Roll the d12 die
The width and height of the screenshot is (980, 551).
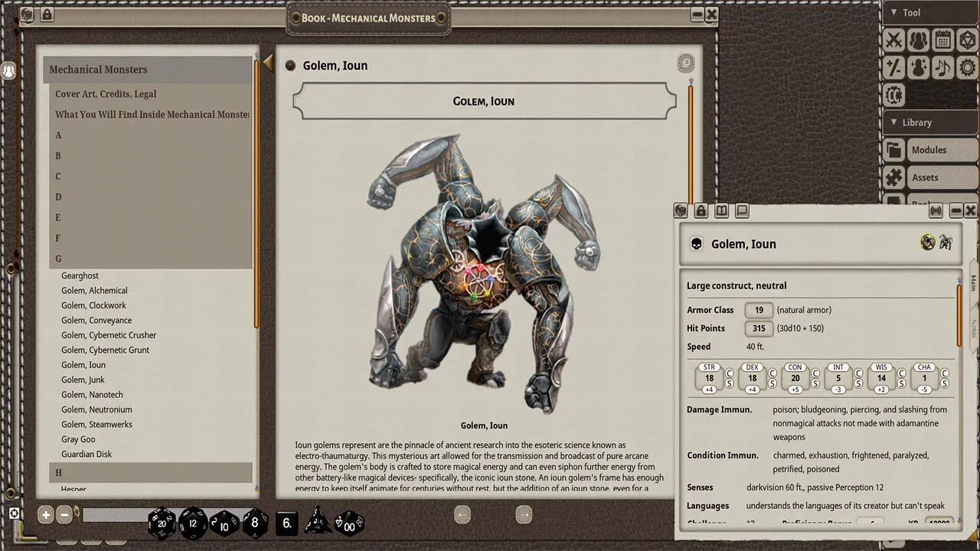click(x=193, y=523)
